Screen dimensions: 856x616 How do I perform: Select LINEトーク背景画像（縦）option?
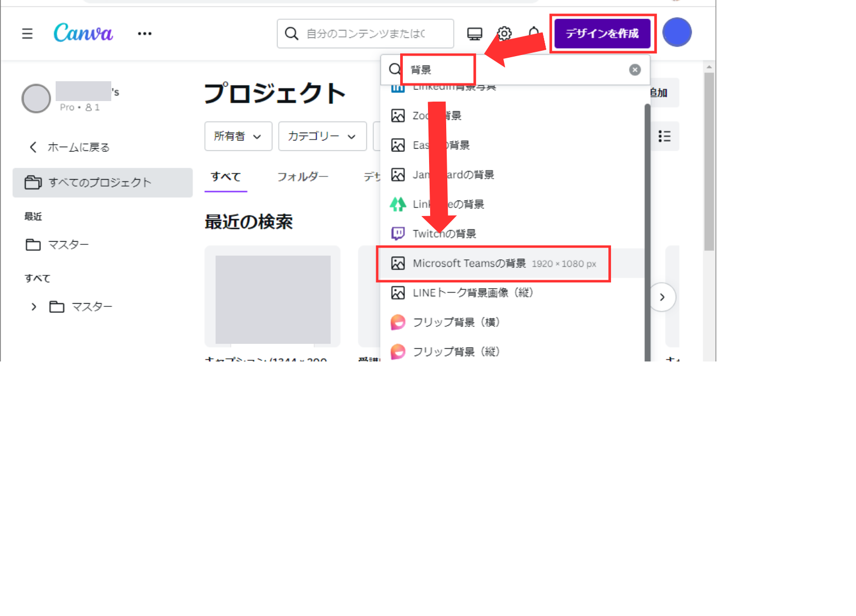point(472,292)
